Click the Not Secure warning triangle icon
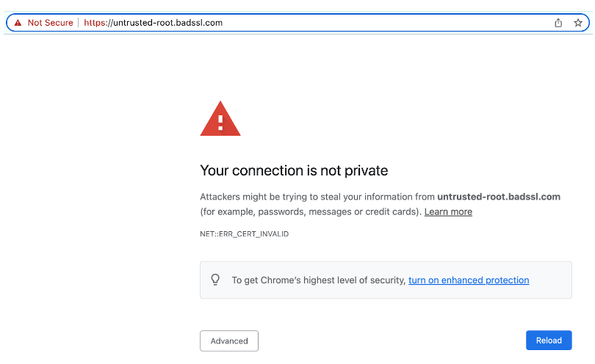This screenshot has width=595, height=364. pyautogui.click(x=18, y=23)
